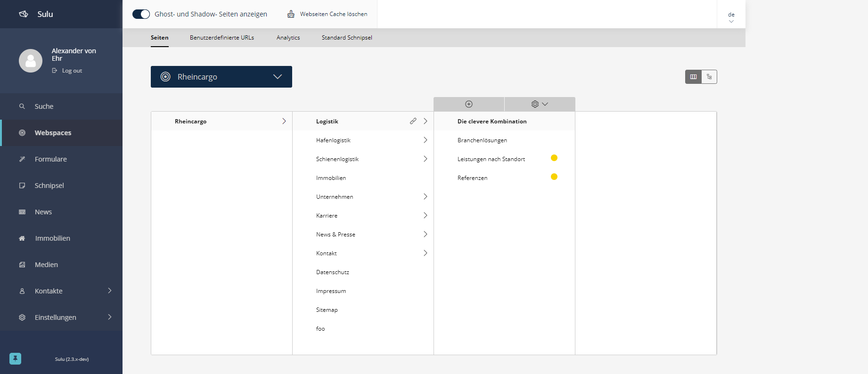Click the link icon next to Logistik
The width and height of the screenshot is (868, 374).
[413, 121]
